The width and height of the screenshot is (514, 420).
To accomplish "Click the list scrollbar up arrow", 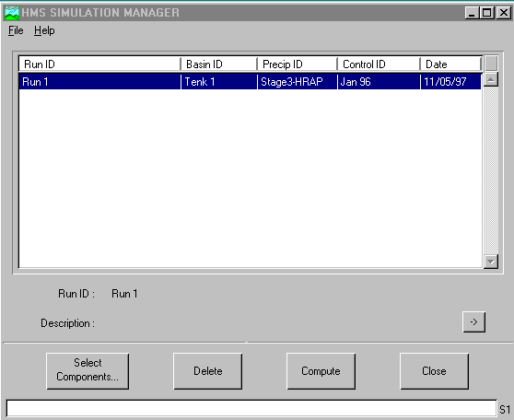I will tap(491, 80).
